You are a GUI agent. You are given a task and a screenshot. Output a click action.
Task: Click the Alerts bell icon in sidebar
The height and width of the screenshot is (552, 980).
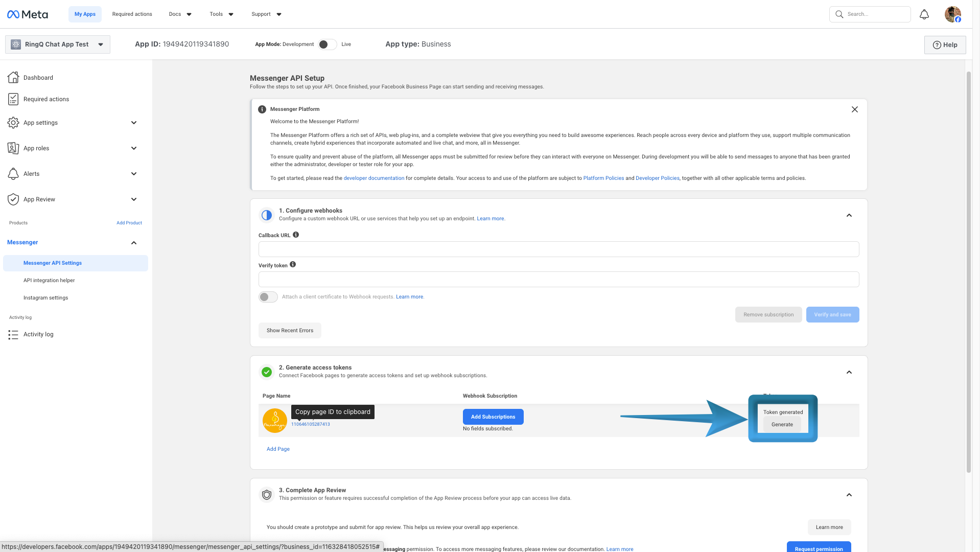(x=13, y=174)
